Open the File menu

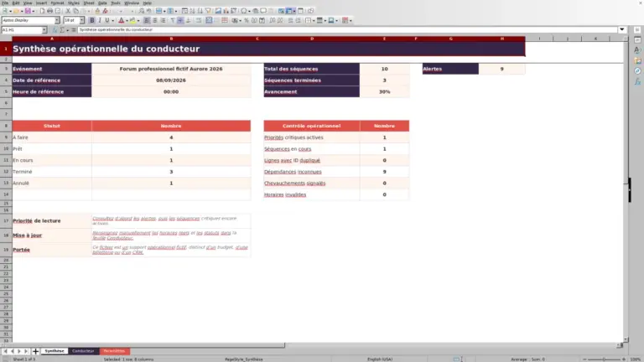tap(5, 3)
